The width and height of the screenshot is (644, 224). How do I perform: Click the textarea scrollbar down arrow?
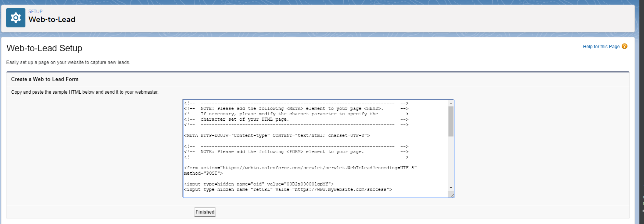(x=451, y=188)
